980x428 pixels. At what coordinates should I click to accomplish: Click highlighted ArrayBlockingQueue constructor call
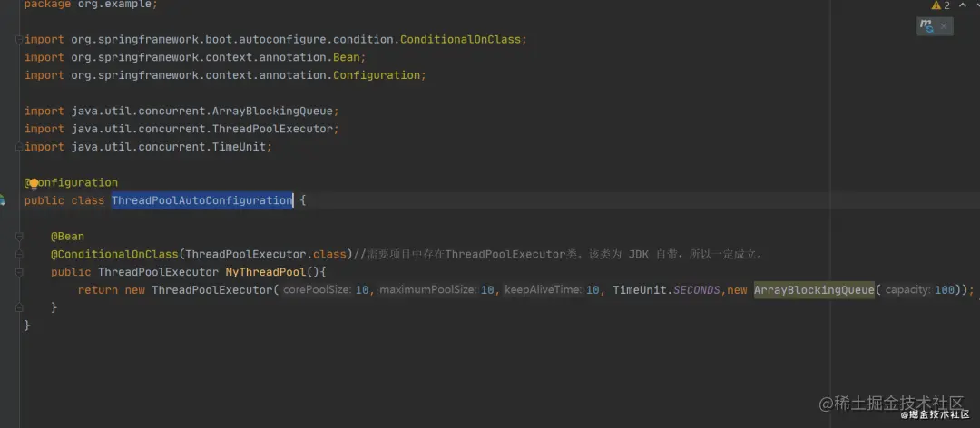click(814, 290)
